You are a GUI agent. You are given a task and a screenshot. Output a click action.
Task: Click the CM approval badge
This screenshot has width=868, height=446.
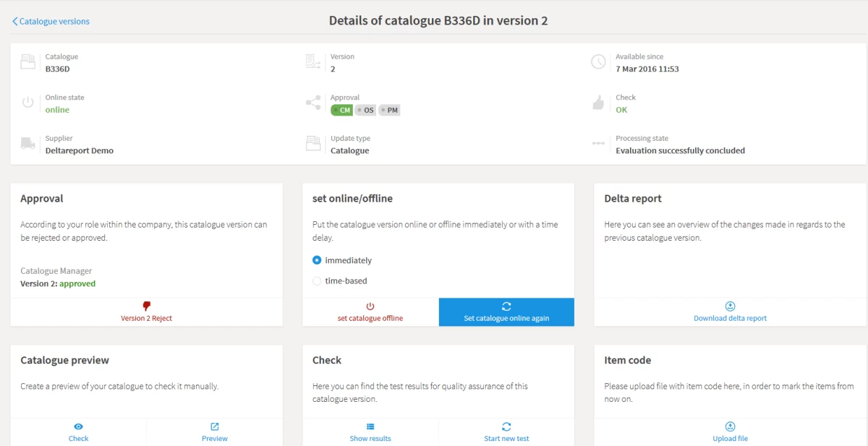[341, 111]
